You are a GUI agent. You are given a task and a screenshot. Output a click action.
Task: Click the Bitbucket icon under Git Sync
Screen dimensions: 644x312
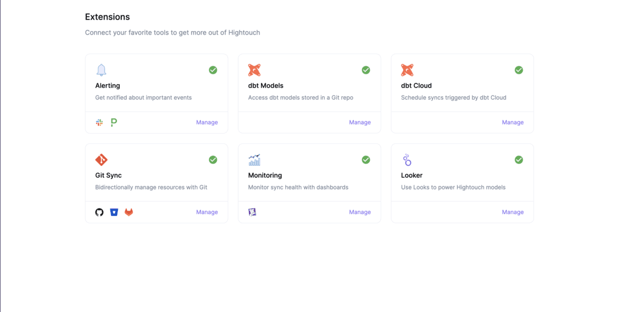(114, 212)
